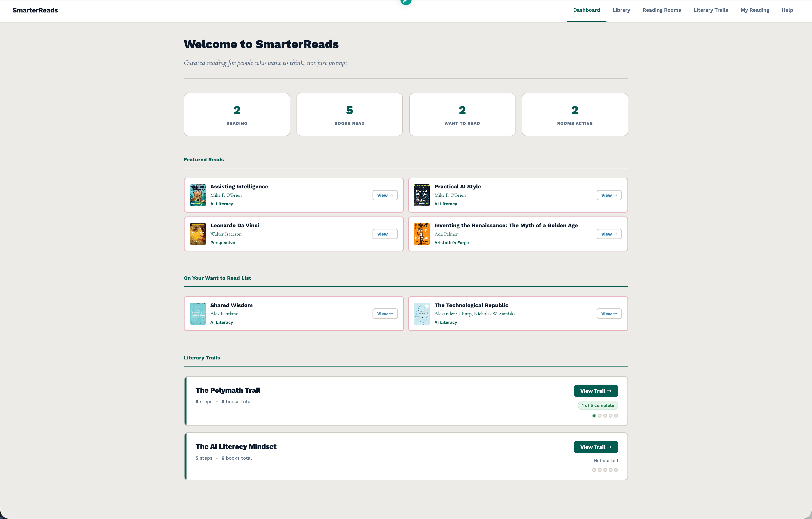View the Inventing the Renaissance book
This screenshot has height=519, width=812.
(609, 234)
